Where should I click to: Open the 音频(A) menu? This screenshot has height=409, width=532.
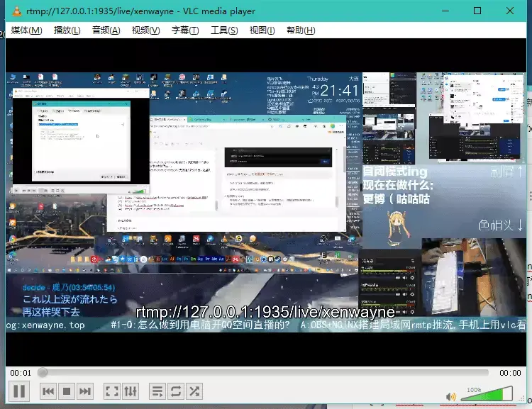(x=106, y=30)
